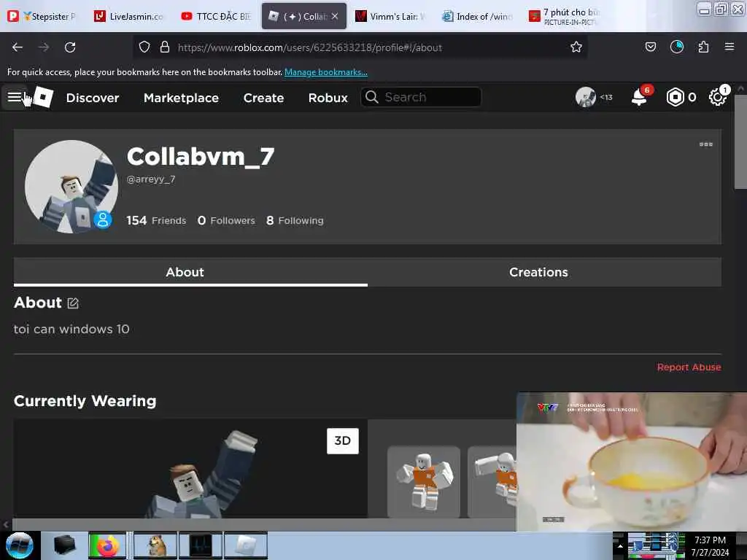This screenshot has width=747, height=560.
Task: Switch to the LiveJasmin tab
Action: click(130, 16)
